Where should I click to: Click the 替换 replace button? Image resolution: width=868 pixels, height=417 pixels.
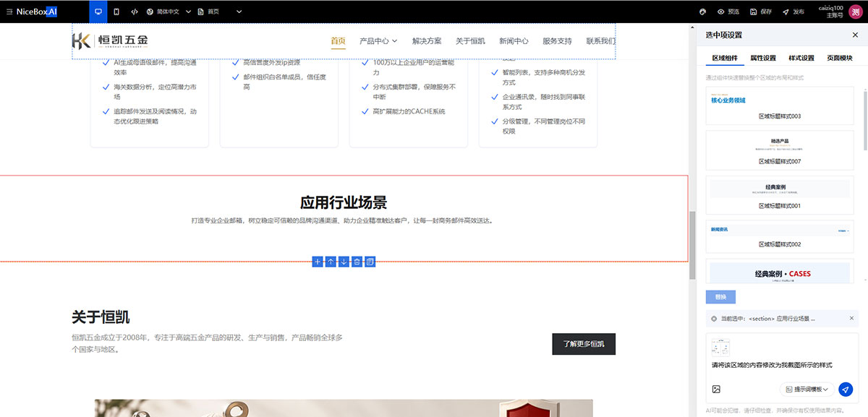click(720, 297)
